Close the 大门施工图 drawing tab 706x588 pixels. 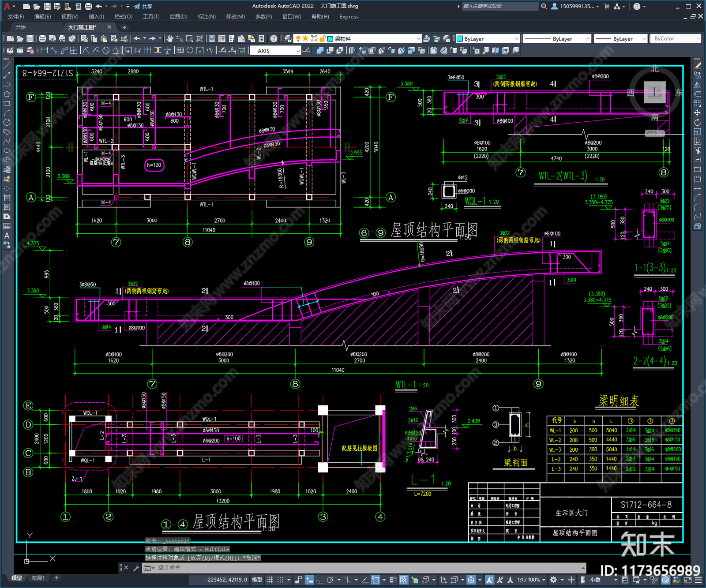(x=109, y=27)
